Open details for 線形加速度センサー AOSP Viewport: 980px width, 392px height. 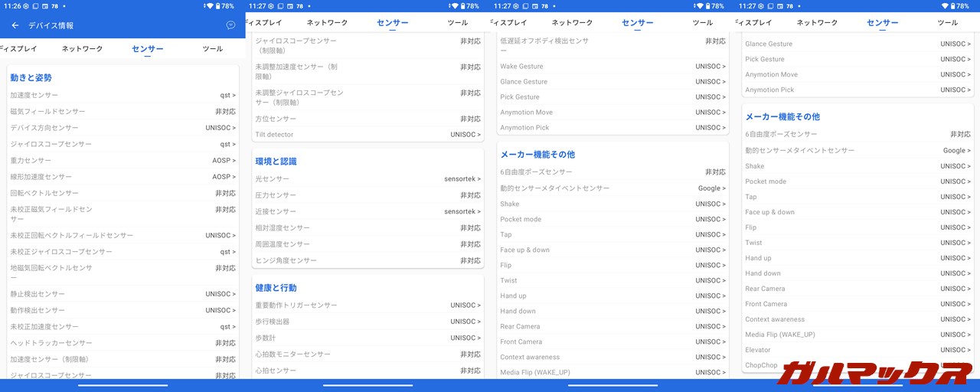pos(122,177)
